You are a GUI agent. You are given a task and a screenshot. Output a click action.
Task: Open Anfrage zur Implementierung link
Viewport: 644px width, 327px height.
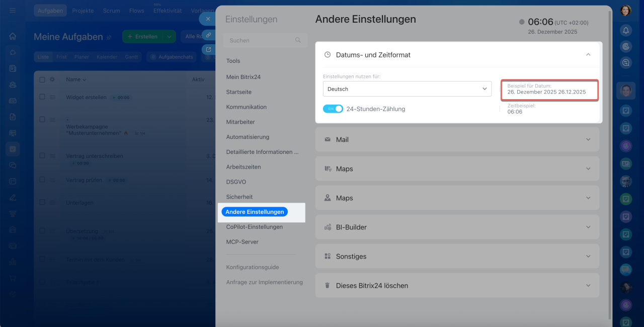tap(265, 282)
